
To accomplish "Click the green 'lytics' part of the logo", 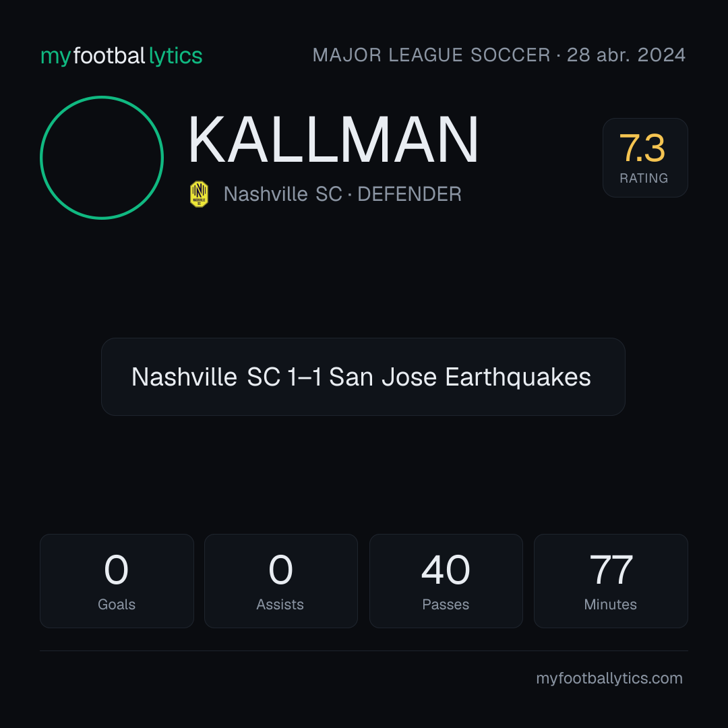I will [175, 56].
